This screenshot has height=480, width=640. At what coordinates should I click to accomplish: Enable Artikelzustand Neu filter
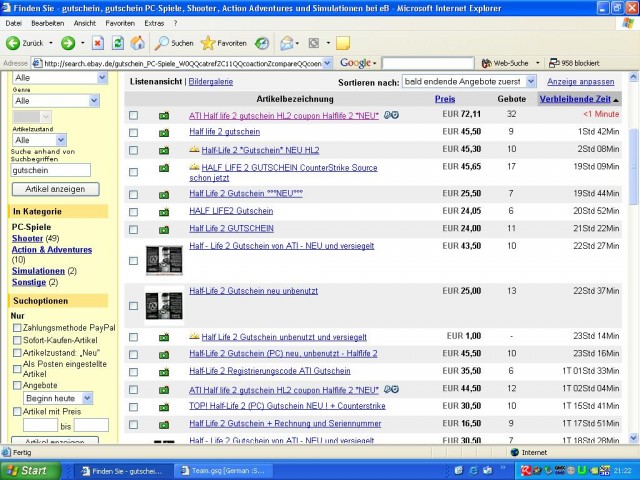point(17,352)
